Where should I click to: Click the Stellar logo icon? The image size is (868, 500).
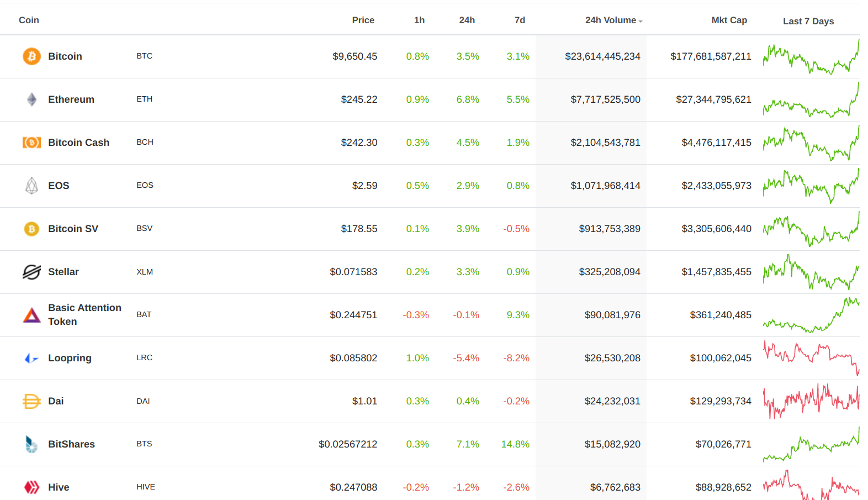[31, 272]
